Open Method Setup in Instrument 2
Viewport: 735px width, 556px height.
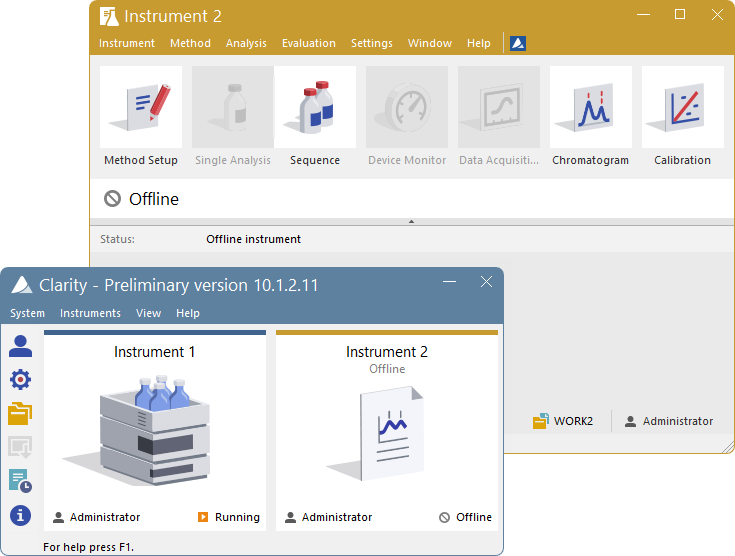tap(141, 116)
